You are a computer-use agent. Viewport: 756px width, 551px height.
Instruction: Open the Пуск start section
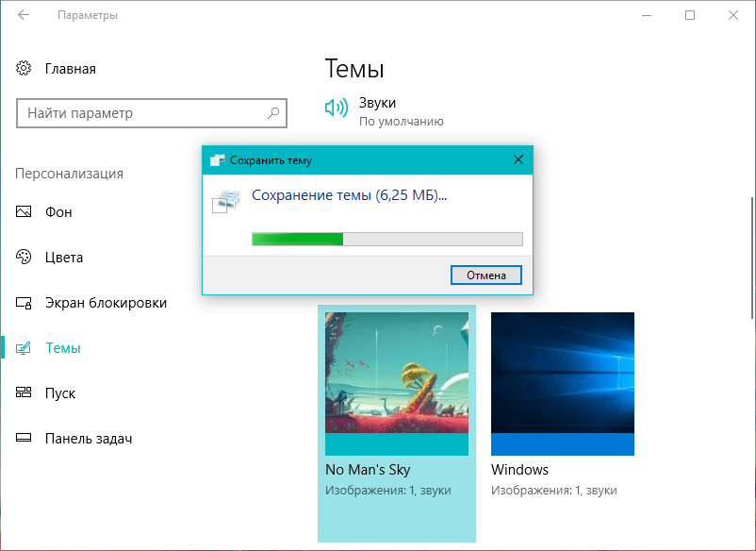point(59,393)
